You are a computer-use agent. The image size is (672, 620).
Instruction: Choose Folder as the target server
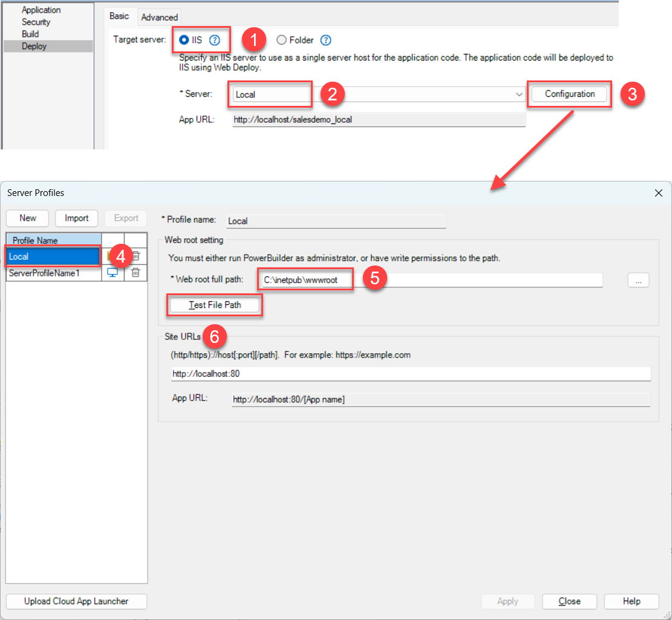281,41
